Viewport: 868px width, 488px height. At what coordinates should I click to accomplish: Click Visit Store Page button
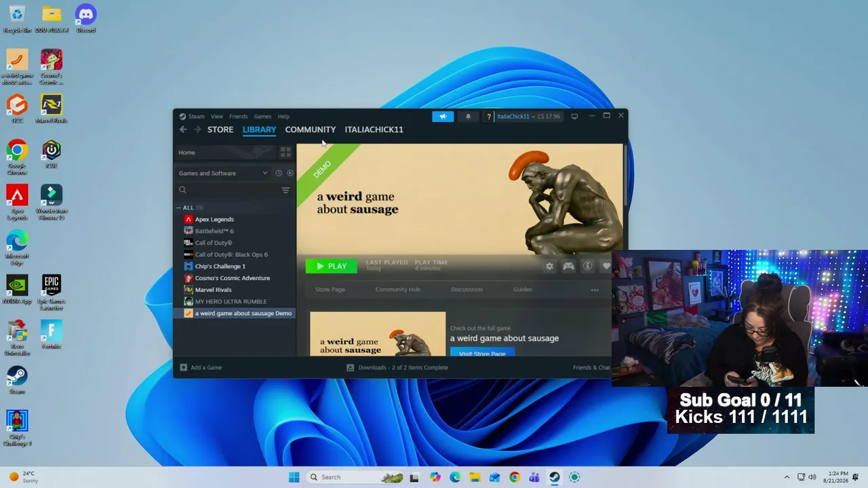(x=482, y=352)
